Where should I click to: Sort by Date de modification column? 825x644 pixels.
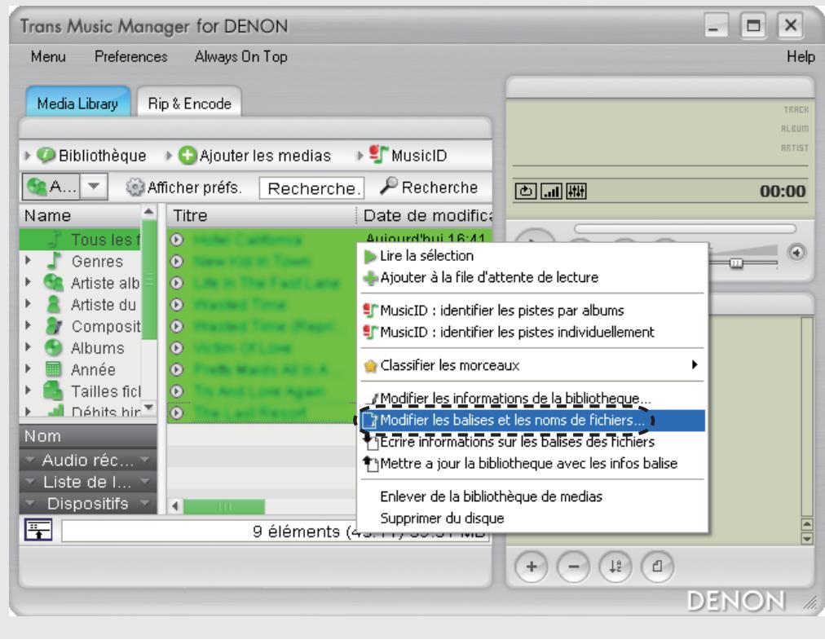point(425,216)
